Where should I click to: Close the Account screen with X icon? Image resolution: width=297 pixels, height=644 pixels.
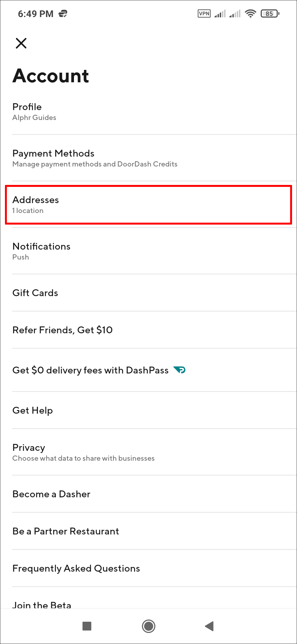[21, 43]
